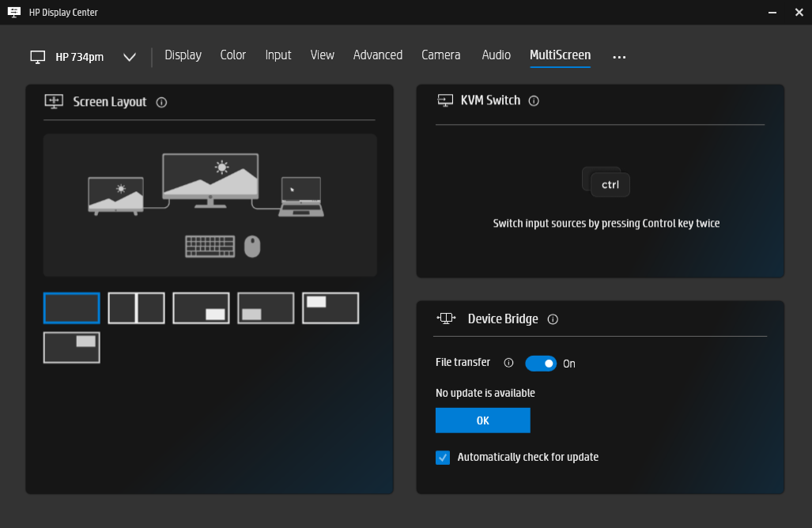
Task: Open the more tabs ellipsis menu
Action: click(x=619, y=56)
